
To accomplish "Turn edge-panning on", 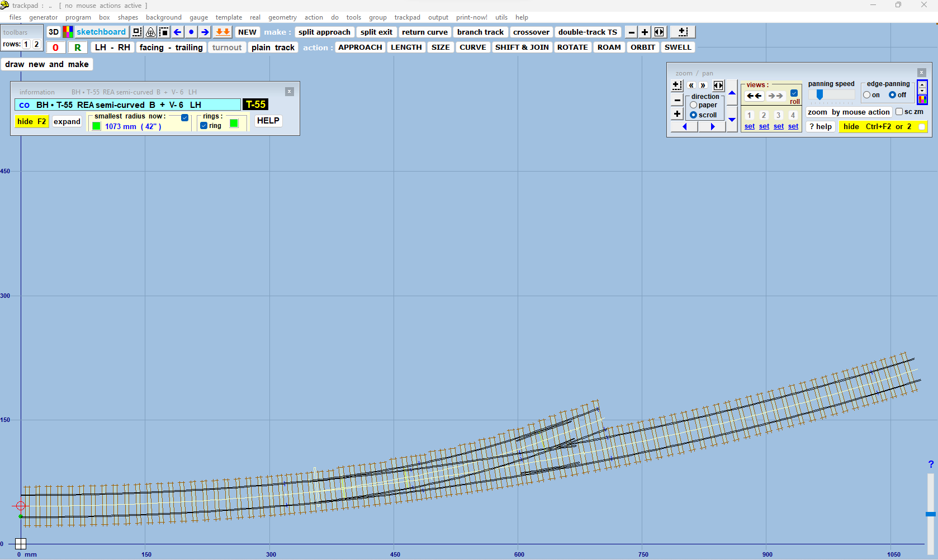I will click(x=867, y=95).
